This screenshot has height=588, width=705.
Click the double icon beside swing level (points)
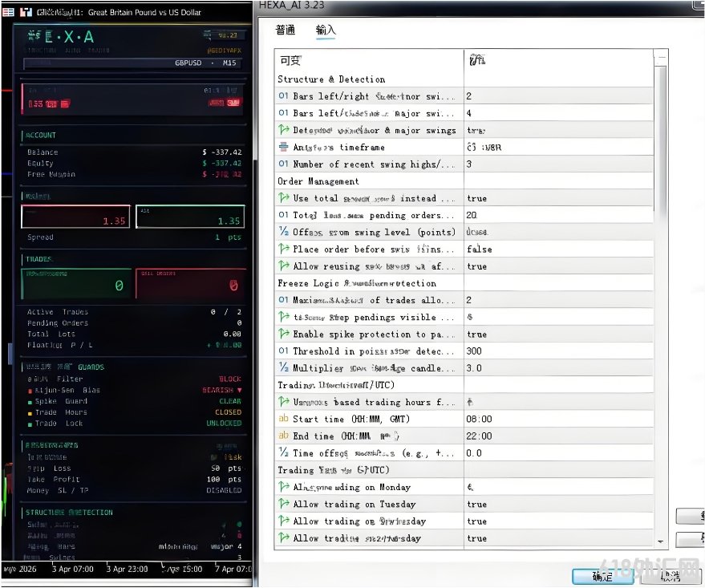(x=283, y=232)
